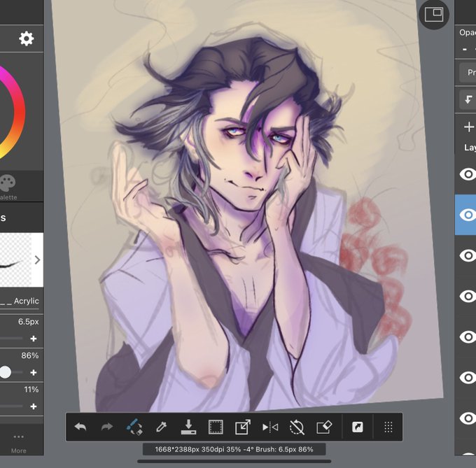Tap the transform icon in bottom toolbar
The height and width of the screenshot is (468, 476).
point(243,427)
